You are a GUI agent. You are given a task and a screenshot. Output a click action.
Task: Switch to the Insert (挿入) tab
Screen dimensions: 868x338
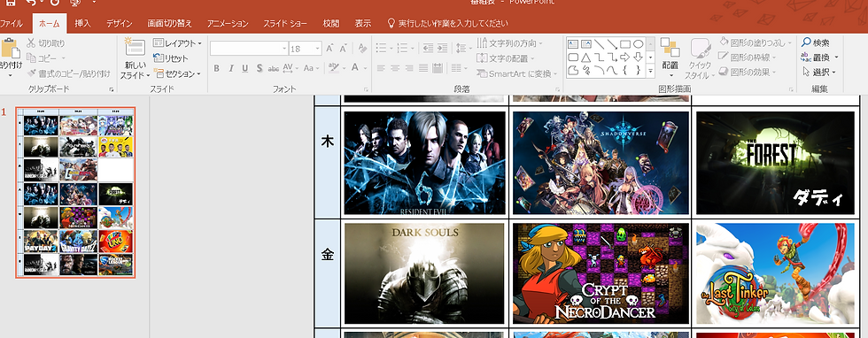[82, 24]
